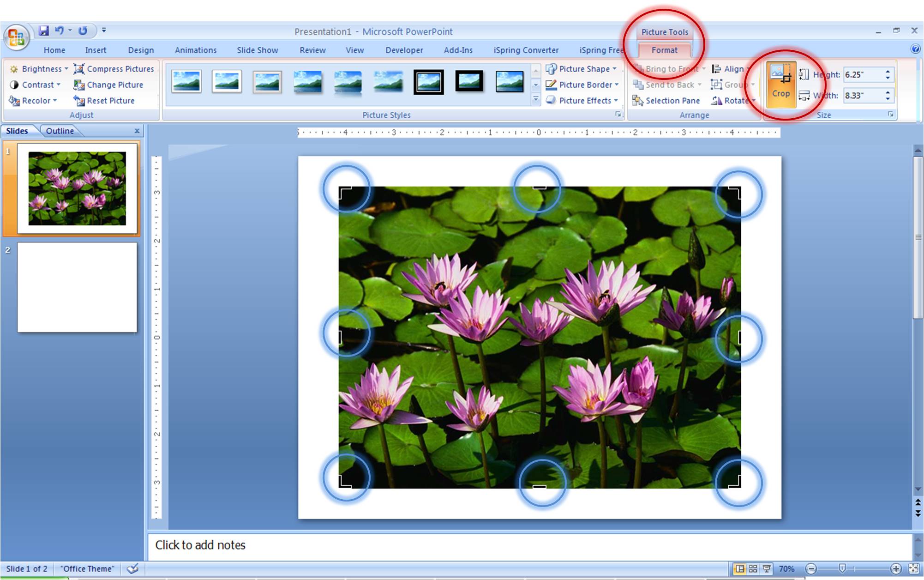Click the Picture Tools Format tab
924x580 pixels.
point(664,49)
